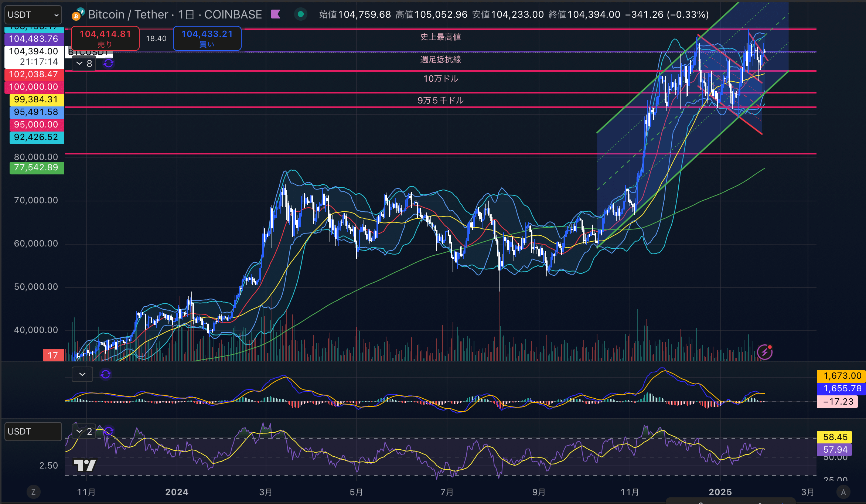The image size is (866, 504).
Task: Click the 安値 104,233.00 low value in the header
Action: point(508,14)
